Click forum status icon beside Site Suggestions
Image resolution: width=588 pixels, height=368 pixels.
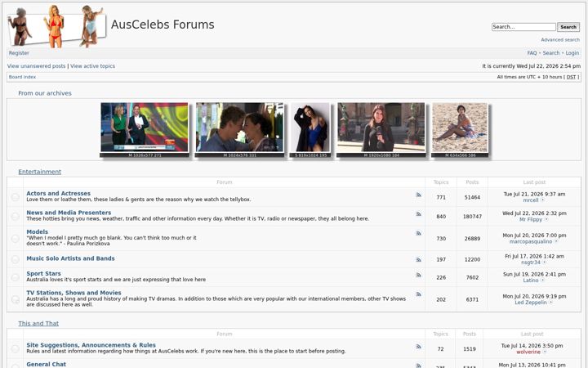coord(15,349)
